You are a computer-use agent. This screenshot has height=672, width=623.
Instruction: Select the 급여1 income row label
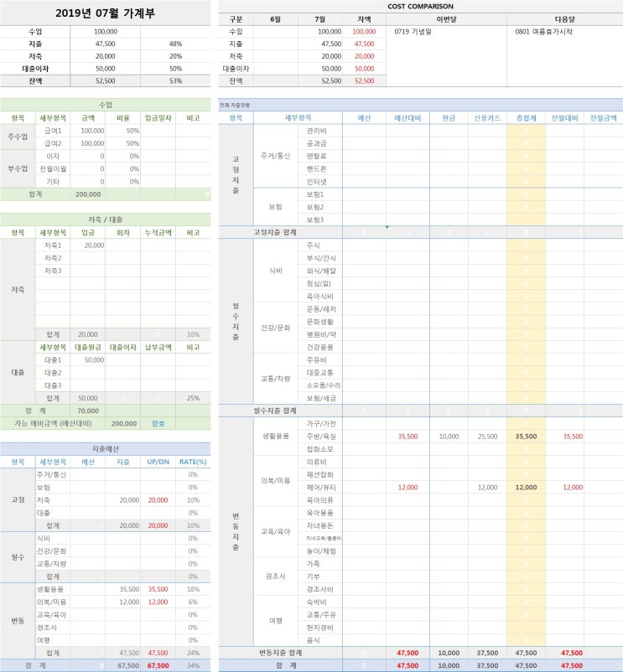[x=53, y=131]
